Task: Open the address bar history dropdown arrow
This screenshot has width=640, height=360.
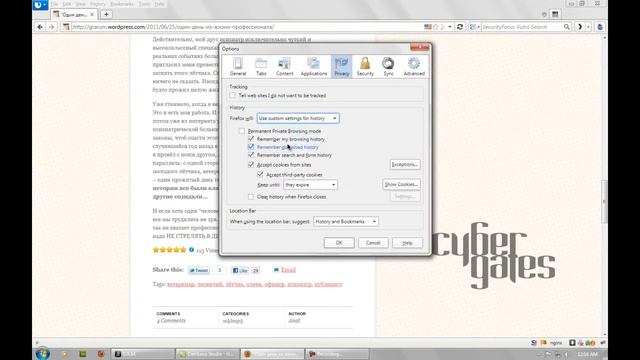Action: point(450,27)
